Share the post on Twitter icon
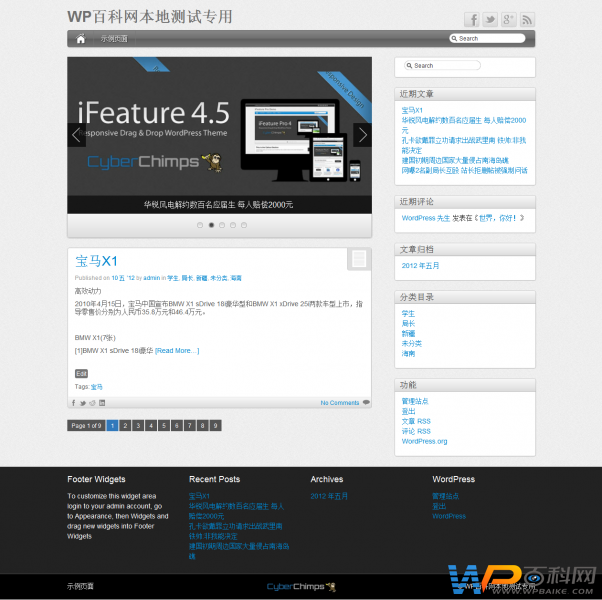This screenshot has width=602, height=600. [x=83, y=403]
